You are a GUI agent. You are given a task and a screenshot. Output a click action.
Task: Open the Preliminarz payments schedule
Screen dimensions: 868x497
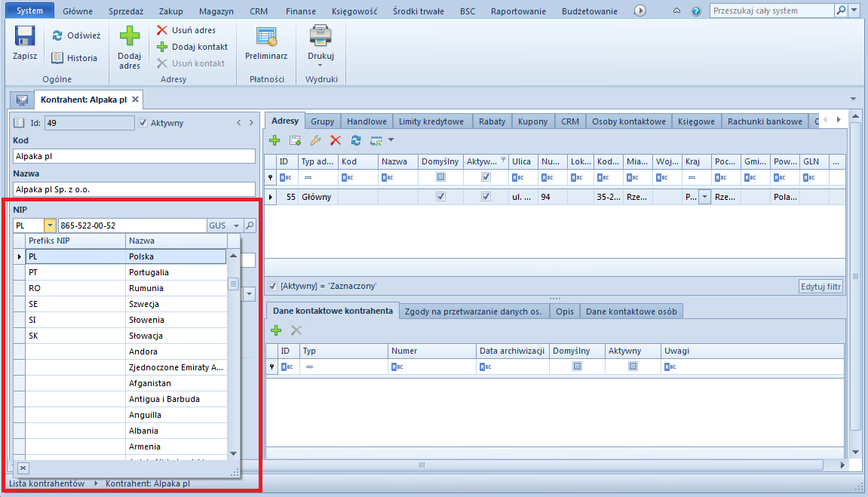tap(266, 44)
